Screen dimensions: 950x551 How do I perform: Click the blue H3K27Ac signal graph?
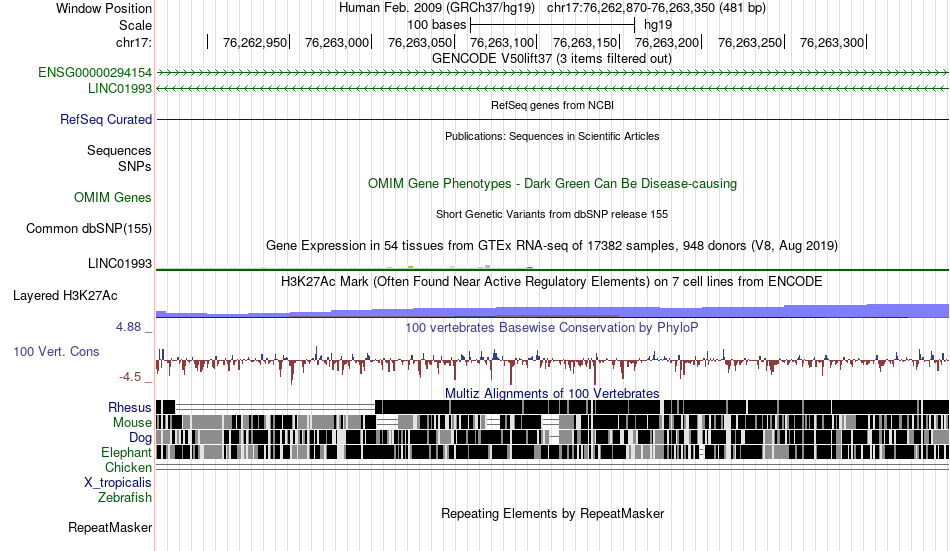click(553, 310)
